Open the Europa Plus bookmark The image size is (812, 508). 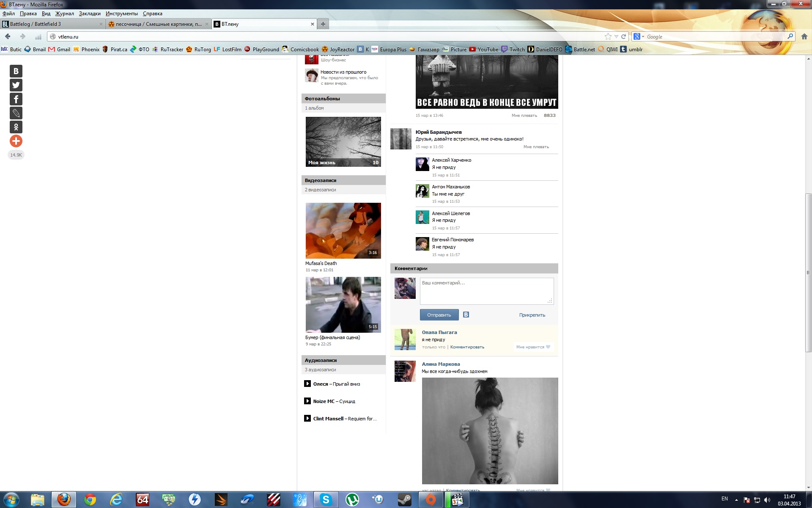389,49
